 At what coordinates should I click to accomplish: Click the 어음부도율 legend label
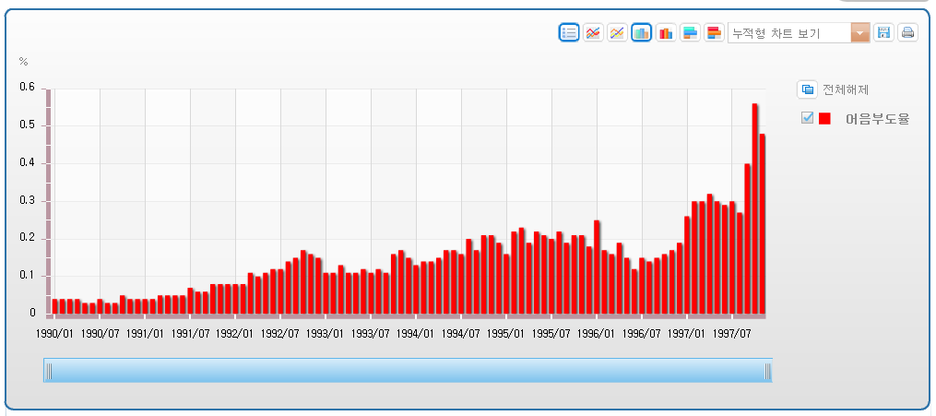(878, 119)
